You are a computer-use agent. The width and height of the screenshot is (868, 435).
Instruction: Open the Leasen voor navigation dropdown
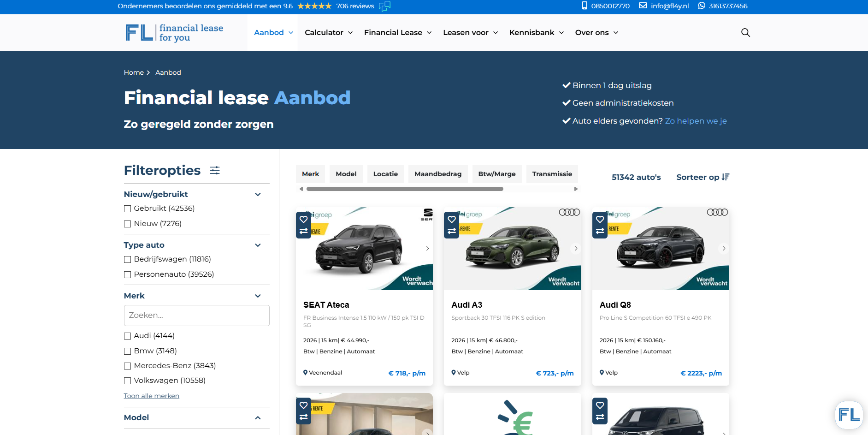[x=470, y=32]
